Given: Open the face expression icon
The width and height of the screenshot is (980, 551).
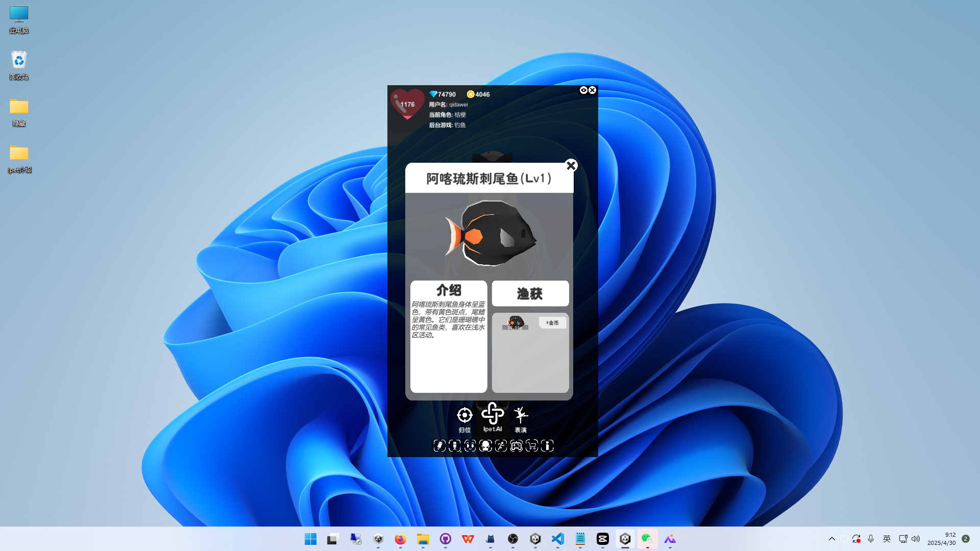Looking at the screenshot, I should pyautogui.click(x=470, y=446).
